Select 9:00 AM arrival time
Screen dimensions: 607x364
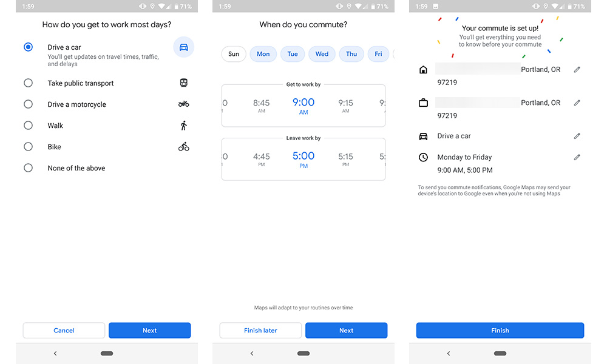click(303, 106)
